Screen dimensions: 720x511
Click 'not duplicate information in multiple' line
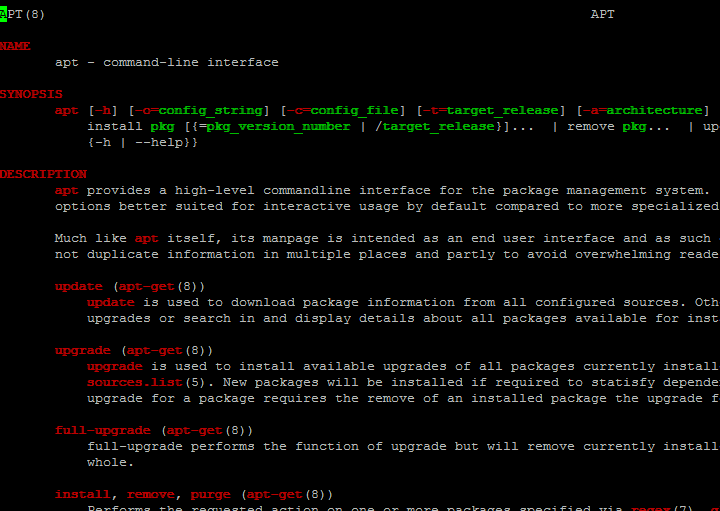point(387,254)
